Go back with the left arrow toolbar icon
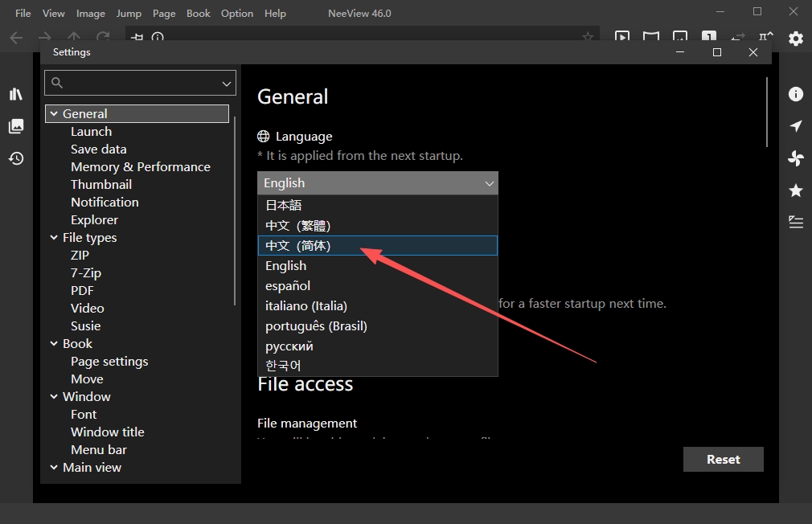 coord(16,37)
